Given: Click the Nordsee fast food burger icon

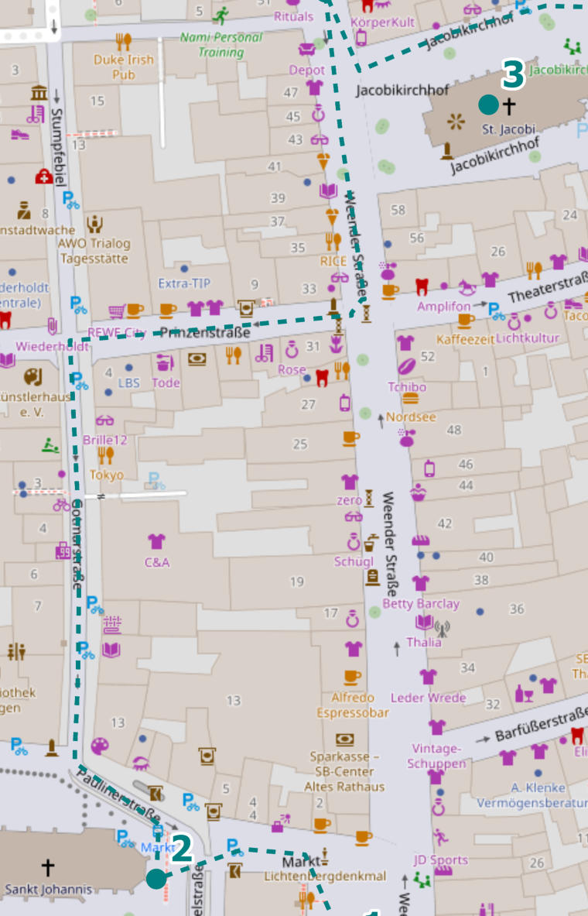Looking at the screenshot, I should pos(411,399).
